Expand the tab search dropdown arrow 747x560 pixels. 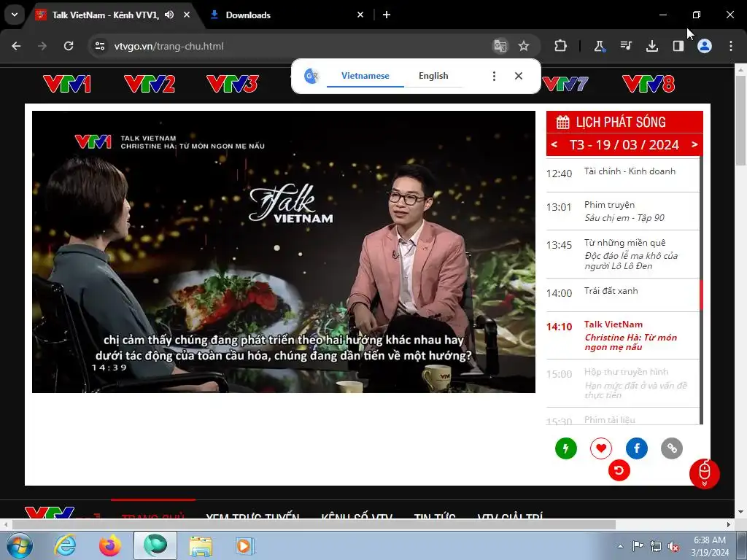point(15,15)
